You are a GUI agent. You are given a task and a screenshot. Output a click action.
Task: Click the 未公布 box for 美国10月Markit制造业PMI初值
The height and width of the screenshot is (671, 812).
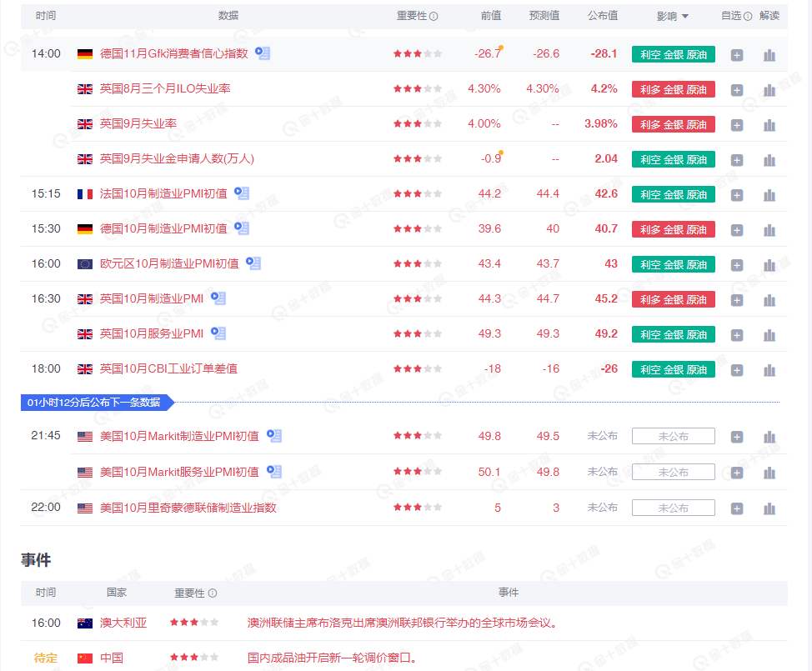tap(674, 435)
